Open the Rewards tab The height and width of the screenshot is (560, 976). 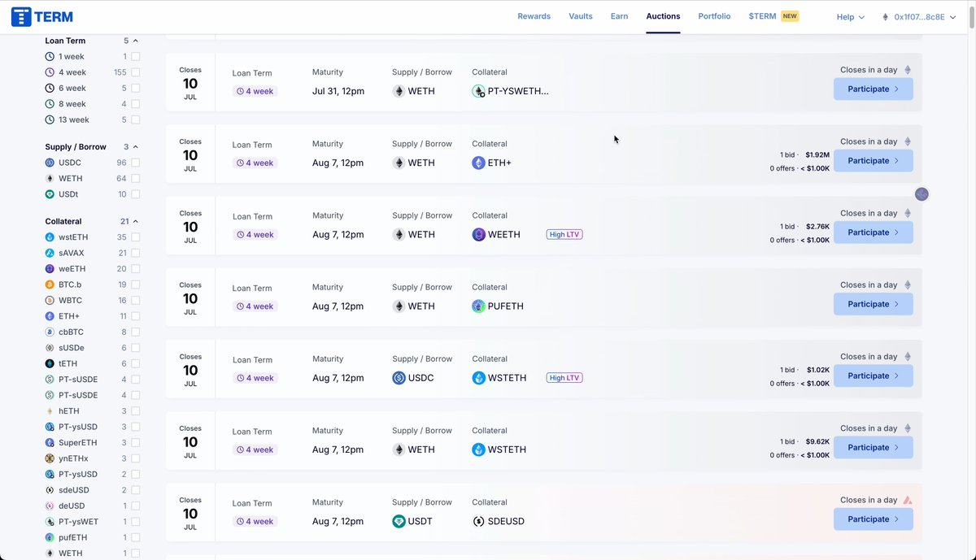click(x=534, y=16)
